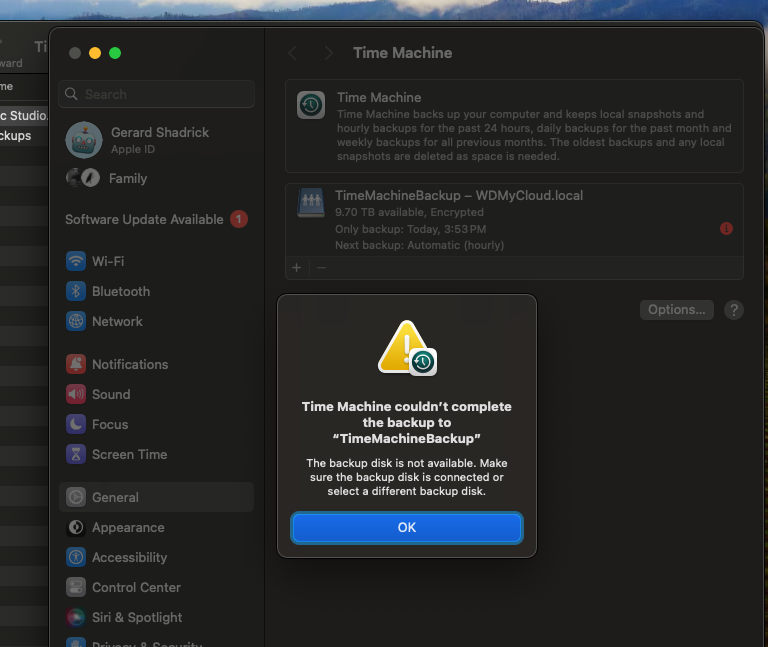Image resolution: width=768 pixels, height=647 pixels.
Task: Select the Network globe icon
Action: (x=76, y=321)
